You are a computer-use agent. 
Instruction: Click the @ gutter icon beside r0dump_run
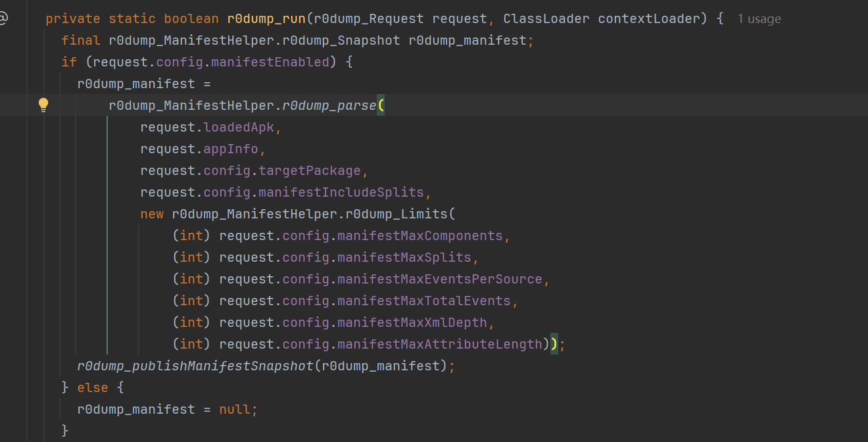(3, 18)
